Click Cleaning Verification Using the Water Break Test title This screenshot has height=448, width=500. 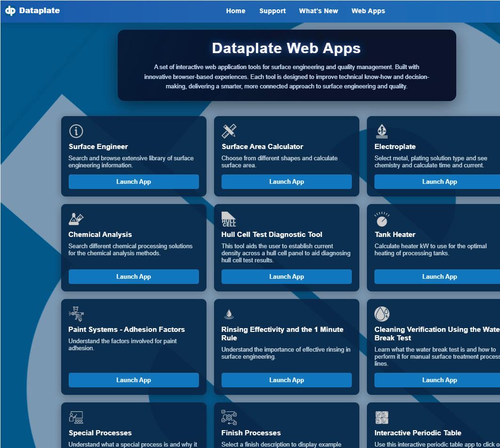coord(437,334)
